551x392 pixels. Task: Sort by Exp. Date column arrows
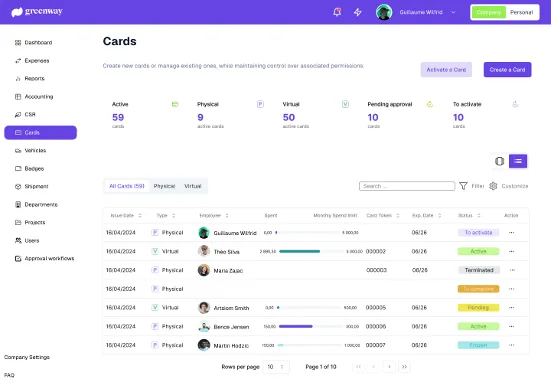coord(439,215)
